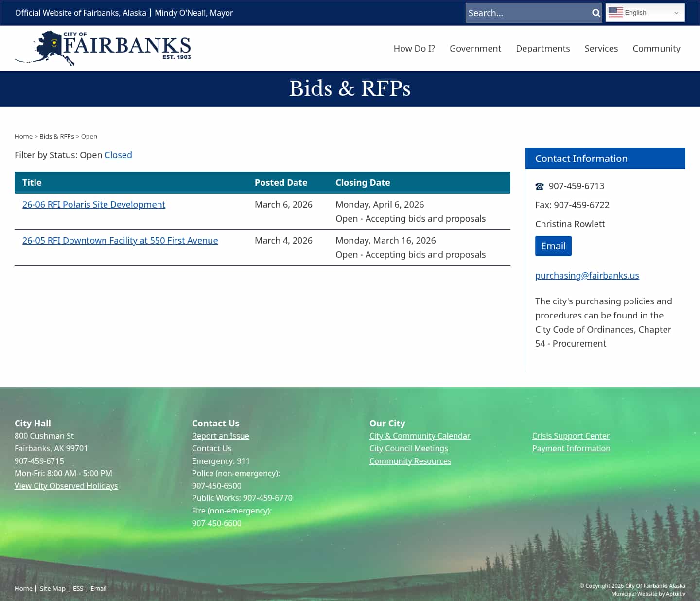Expand the Services menu
This screenshot has width=700, height=601.
[x=601, y=48]
